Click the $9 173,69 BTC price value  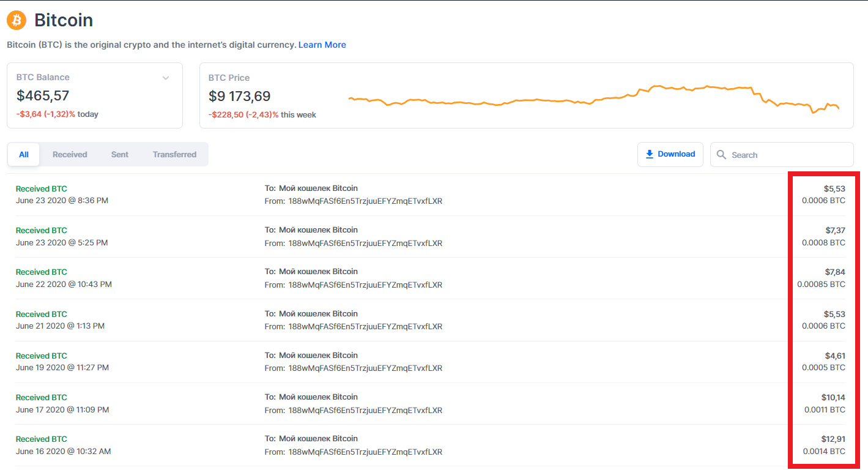pyautogui.click(x=240, y=96)
